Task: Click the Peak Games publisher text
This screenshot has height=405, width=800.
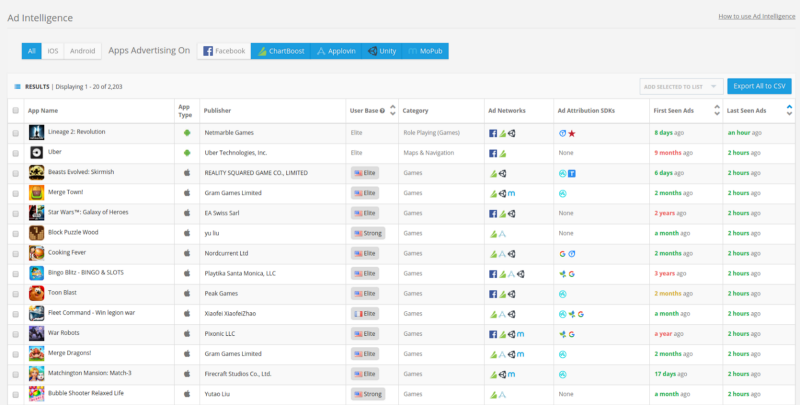Action: click(x=221, y=293)
